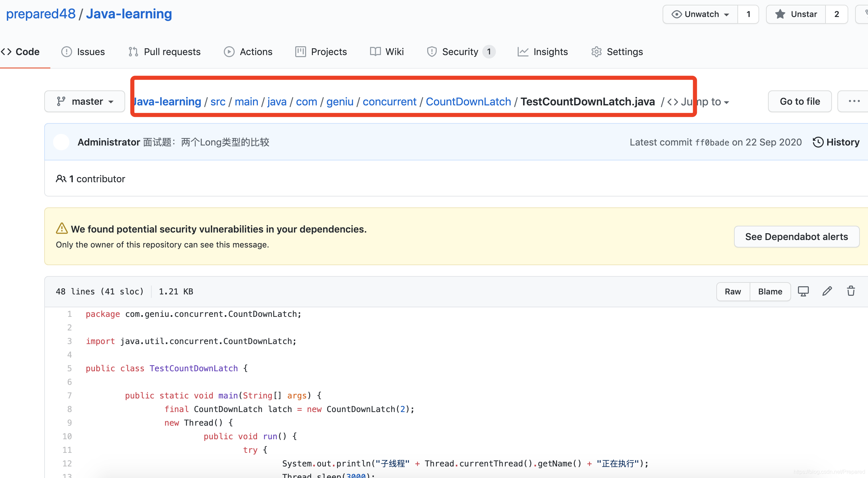Click the Security shield icon
Viewport: 868px width, 478px height.
pos(432,52)
